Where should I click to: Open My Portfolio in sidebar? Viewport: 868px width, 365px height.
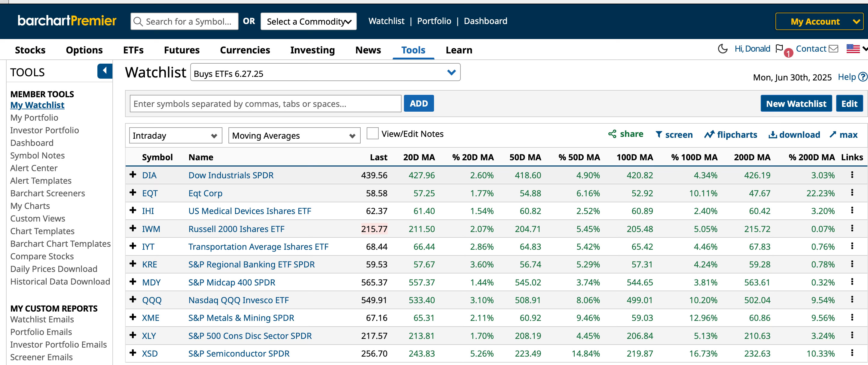34,118
